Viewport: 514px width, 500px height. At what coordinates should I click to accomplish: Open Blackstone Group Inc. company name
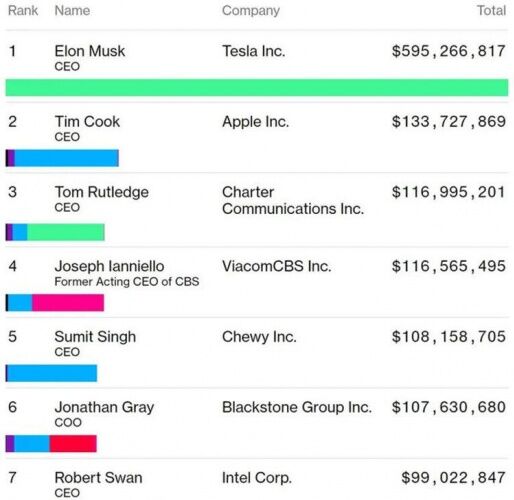297,407
